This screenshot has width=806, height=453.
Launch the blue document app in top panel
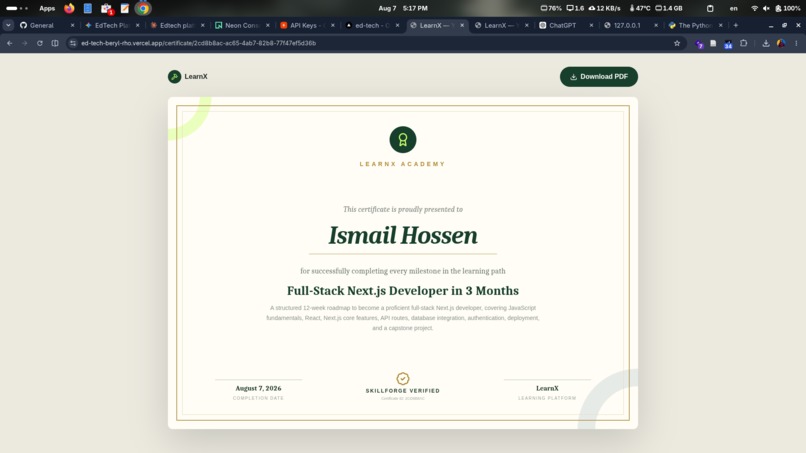coord(88,8)
